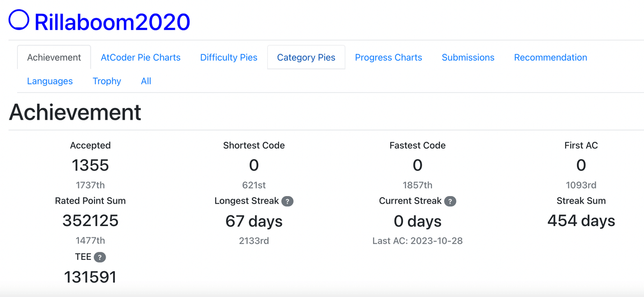Switch to AtCoder Pie Charts tab
The image size is (644, 297).
coord(141,57)
